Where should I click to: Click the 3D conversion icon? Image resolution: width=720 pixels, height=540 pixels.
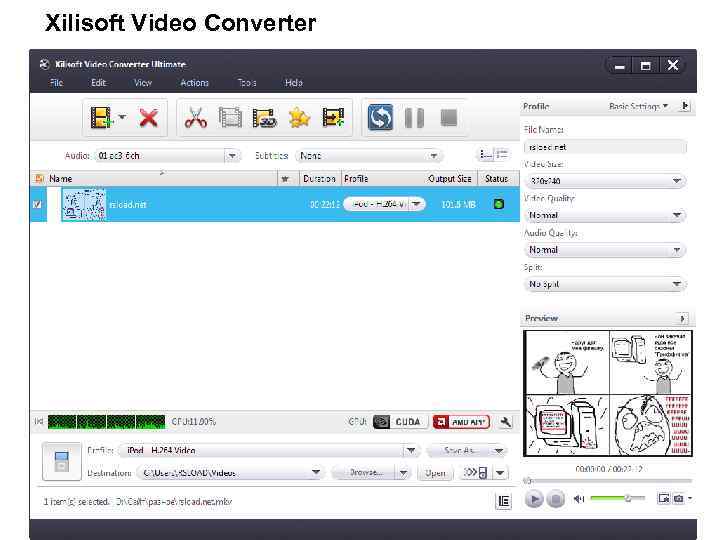pyautogui.click(x=264, y=118)
